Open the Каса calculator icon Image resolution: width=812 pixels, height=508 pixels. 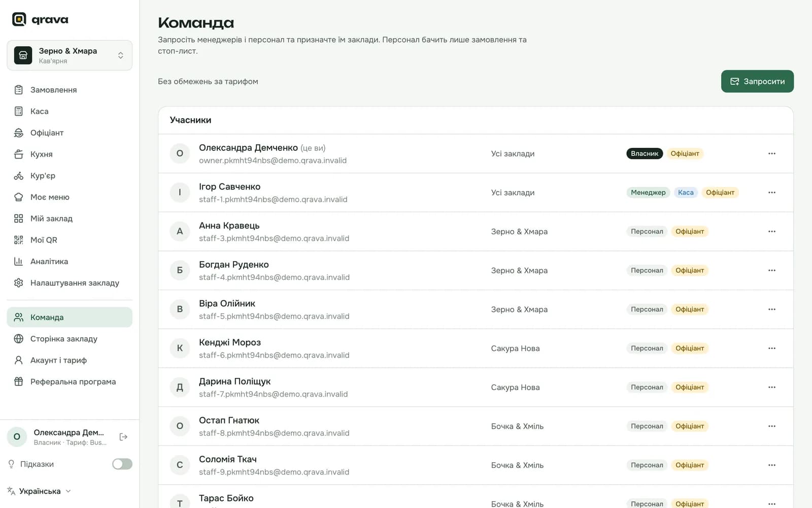click(x=19, y=111)
